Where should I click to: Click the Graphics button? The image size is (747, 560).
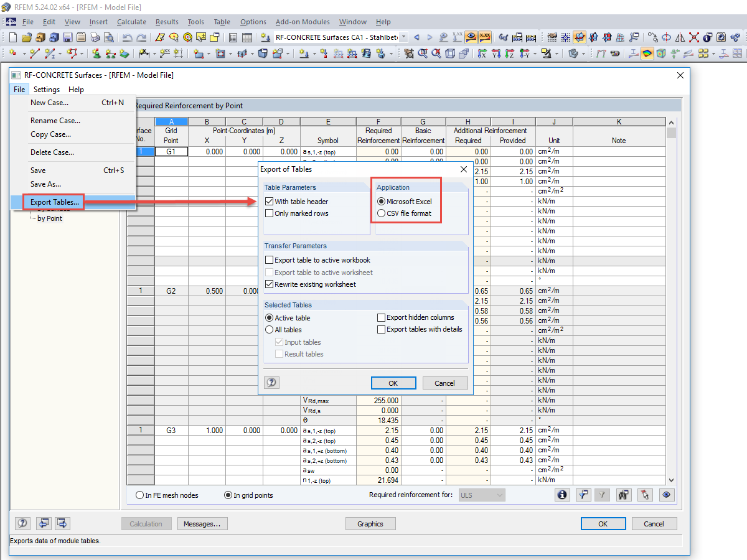pos(370,524)
